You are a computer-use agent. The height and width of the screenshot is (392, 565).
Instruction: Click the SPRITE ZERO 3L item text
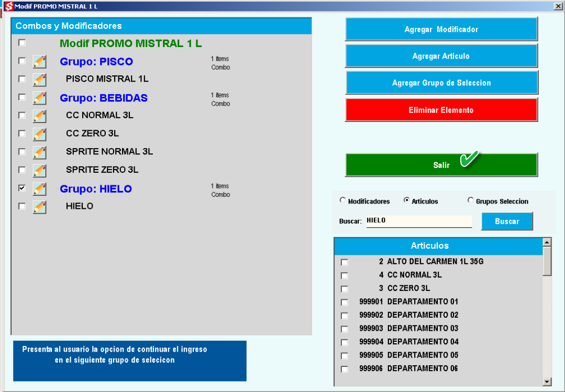pos(102,170)
